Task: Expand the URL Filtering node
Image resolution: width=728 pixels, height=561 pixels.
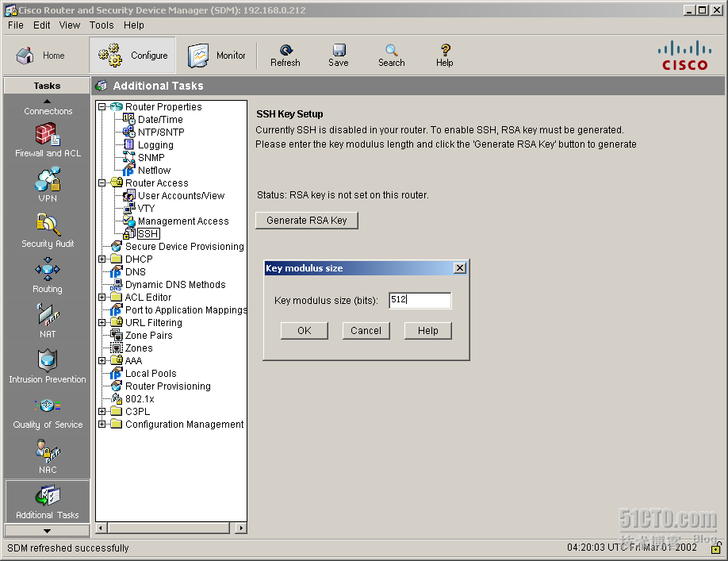Action: tap(102, 322)
